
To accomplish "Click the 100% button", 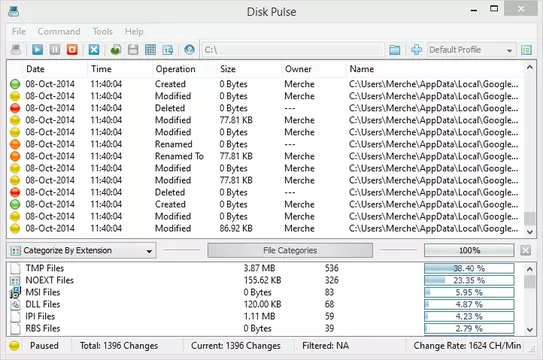I will coord(469,250).
